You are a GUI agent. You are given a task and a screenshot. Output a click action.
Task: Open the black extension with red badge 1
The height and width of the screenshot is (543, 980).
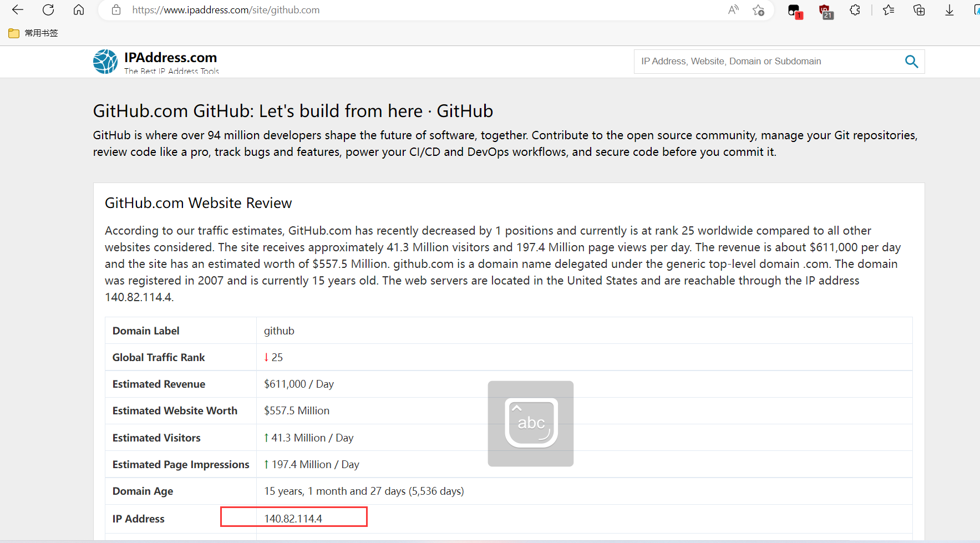click(795, 11)
